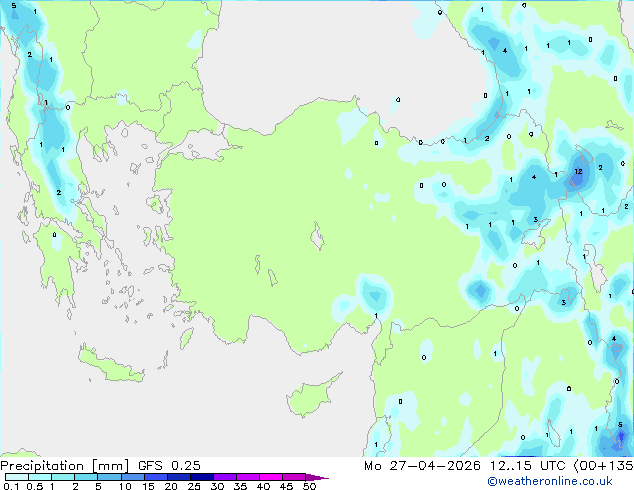
Task: Click the legend scale label "25"
Action: pyautogui.click(x=194, y=486)
